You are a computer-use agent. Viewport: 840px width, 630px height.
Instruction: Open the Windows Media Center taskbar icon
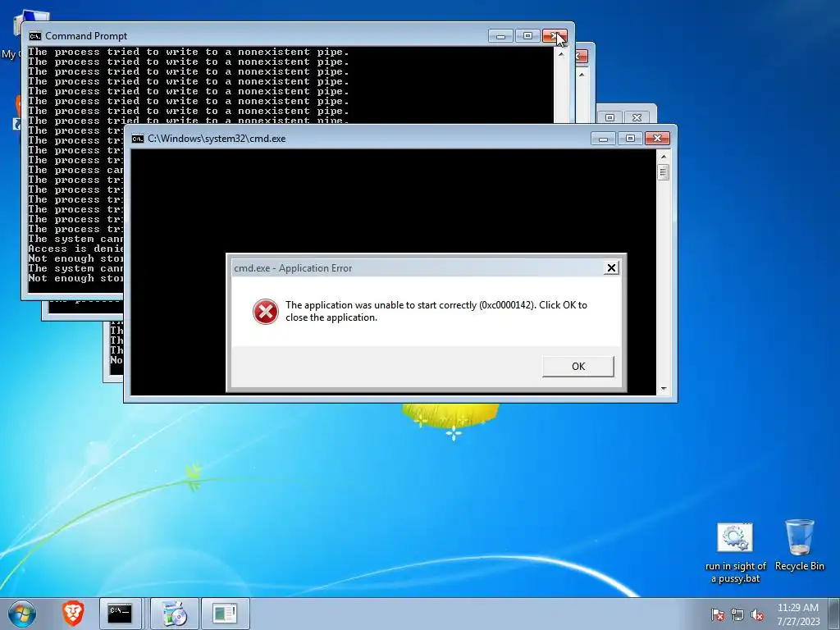tap(174, 614)
